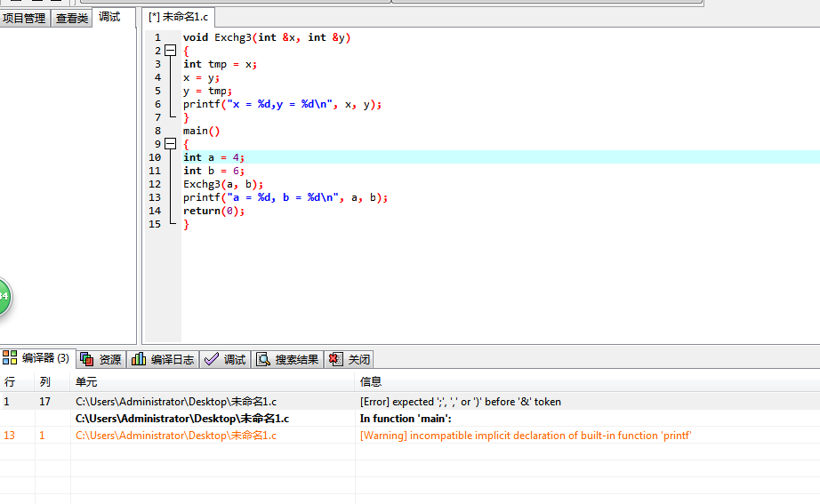Click the file path in the warning row
820x504 pixels.
[x=176, y=436]
